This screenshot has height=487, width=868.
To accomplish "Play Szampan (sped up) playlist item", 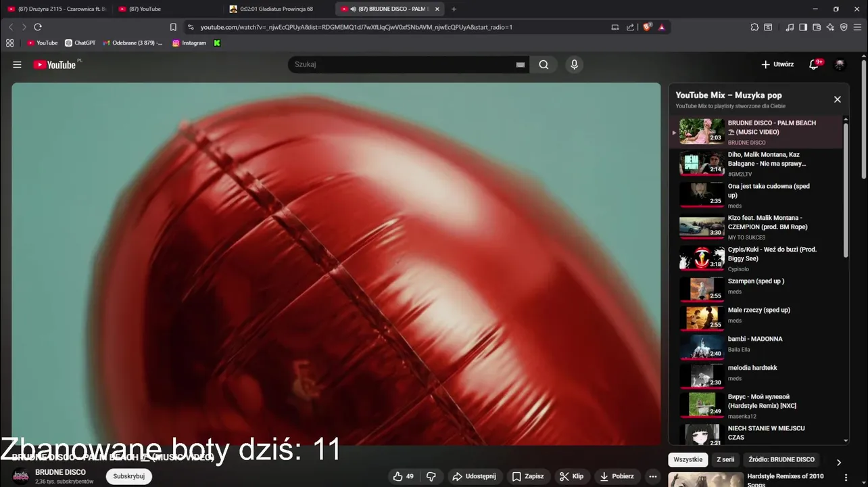I will tap(757, 289).
